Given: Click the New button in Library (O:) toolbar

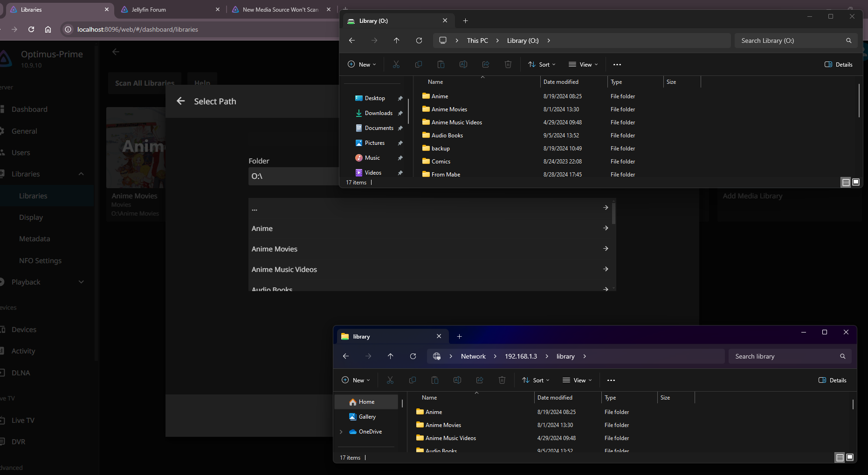Looking at the screenshot, I should 362,64.
